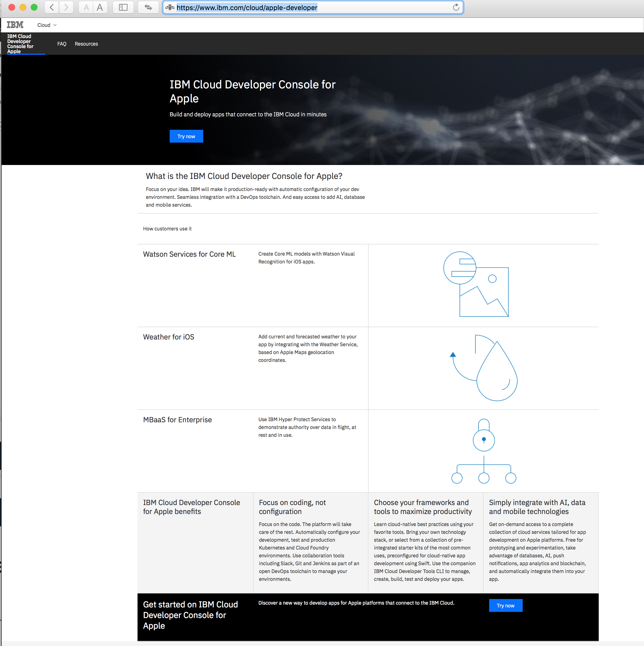644x646 pixels.
Task: Click the share arrows toolbar icon
Action: 148,7
